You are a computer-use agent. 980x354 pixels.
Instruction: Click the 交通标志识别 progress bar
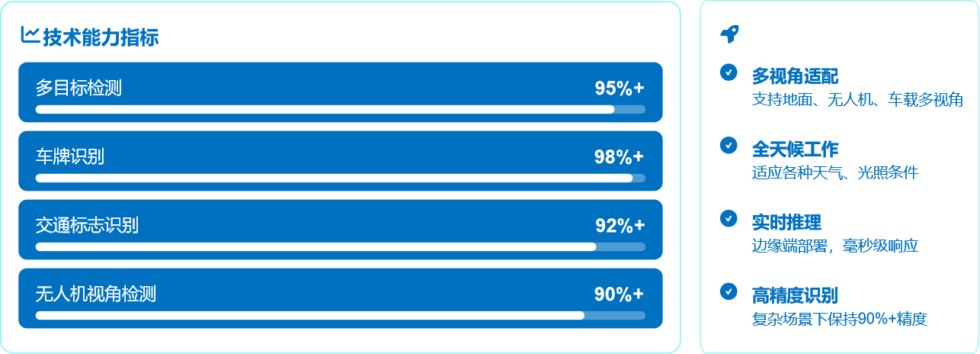(340, 246)
